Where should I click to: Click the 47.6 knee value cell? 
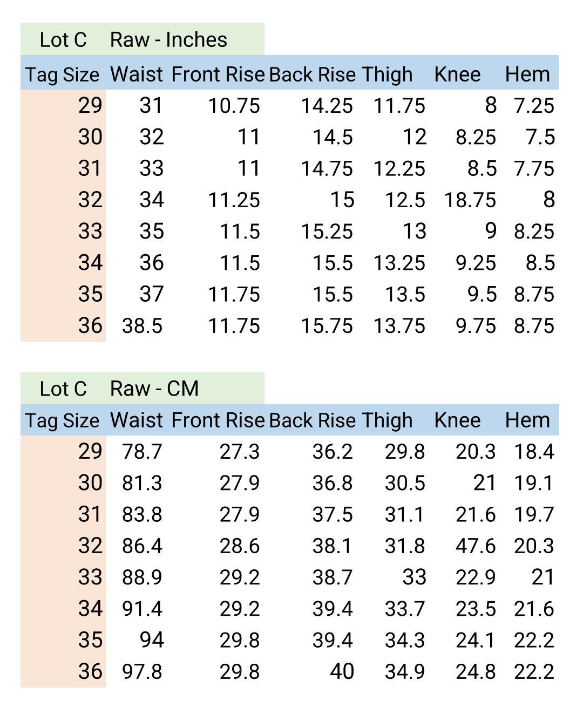pos(475,546)
